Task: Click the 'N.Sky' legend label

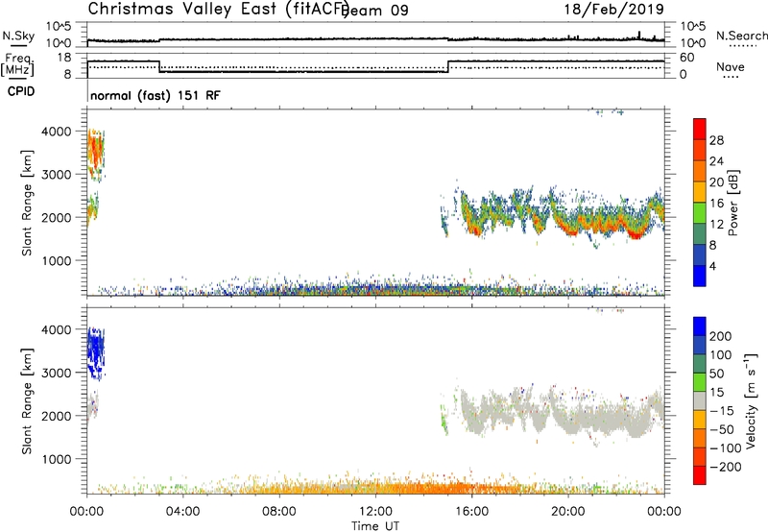Action: pos(18,36)
